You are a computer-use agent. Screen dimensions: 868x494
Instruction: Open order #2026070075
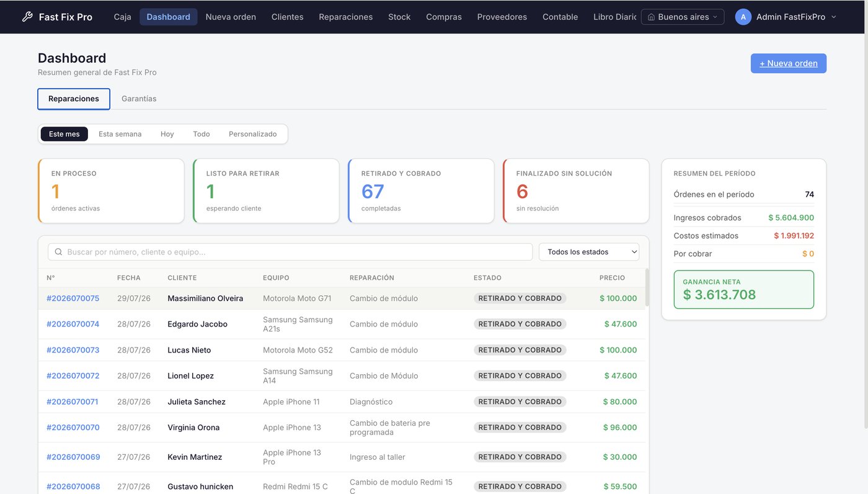pos(73,299)
